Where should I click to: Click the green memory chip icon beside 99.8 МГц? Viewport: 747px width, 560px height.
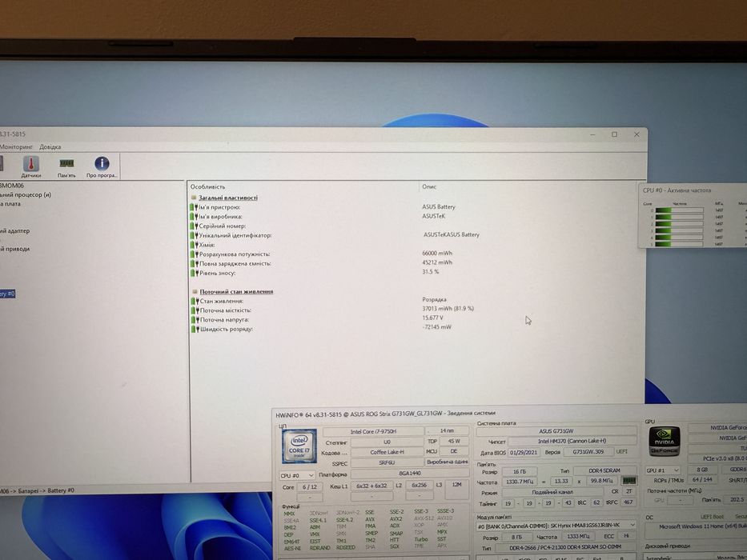629,481
